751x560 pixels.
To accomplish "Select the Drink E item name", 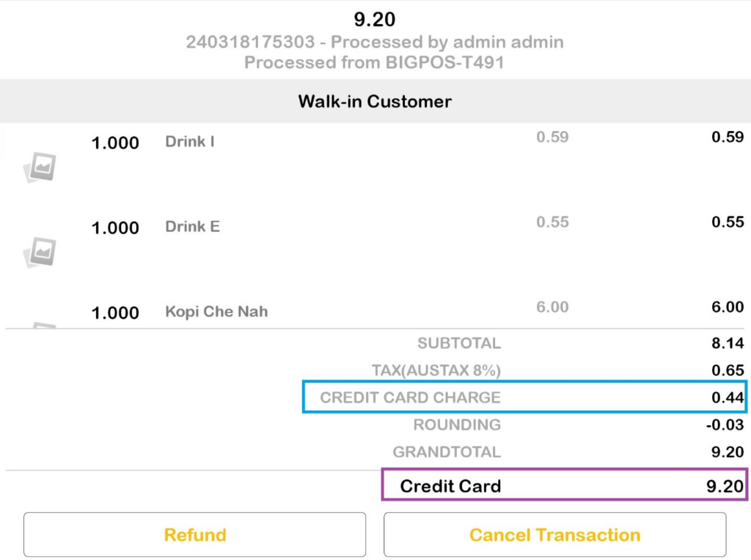I will pyautogui.click(x=192, y=226).
